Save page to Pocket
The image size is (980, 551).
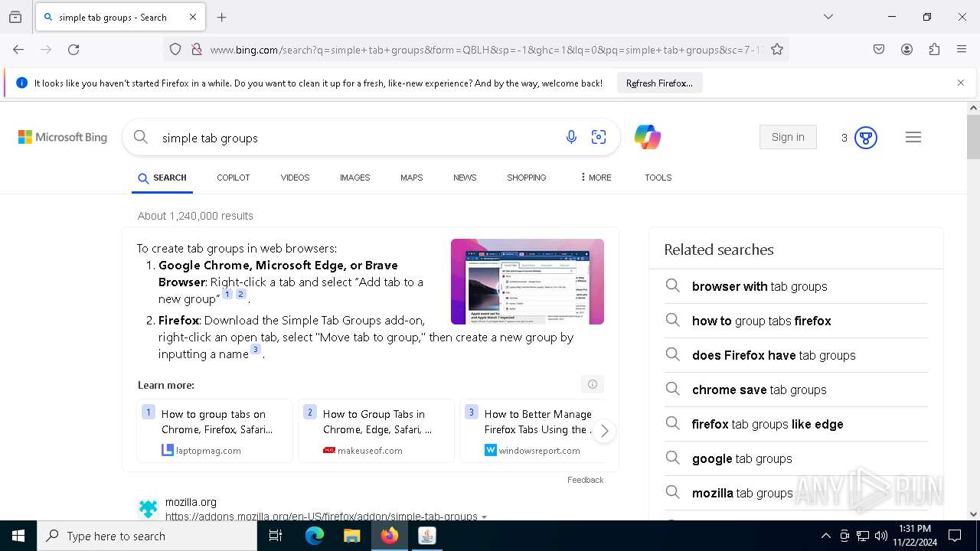(879, 49)
